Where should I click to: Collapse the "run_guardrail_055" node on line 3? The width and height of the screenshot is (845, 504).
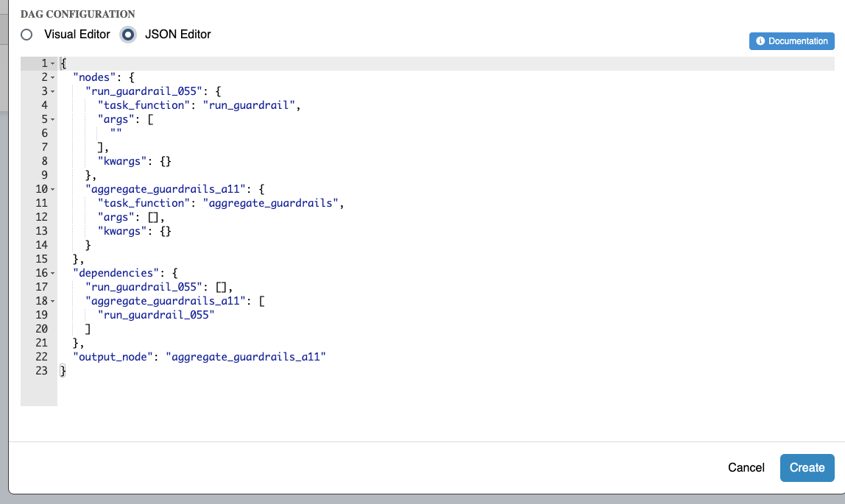53,91
